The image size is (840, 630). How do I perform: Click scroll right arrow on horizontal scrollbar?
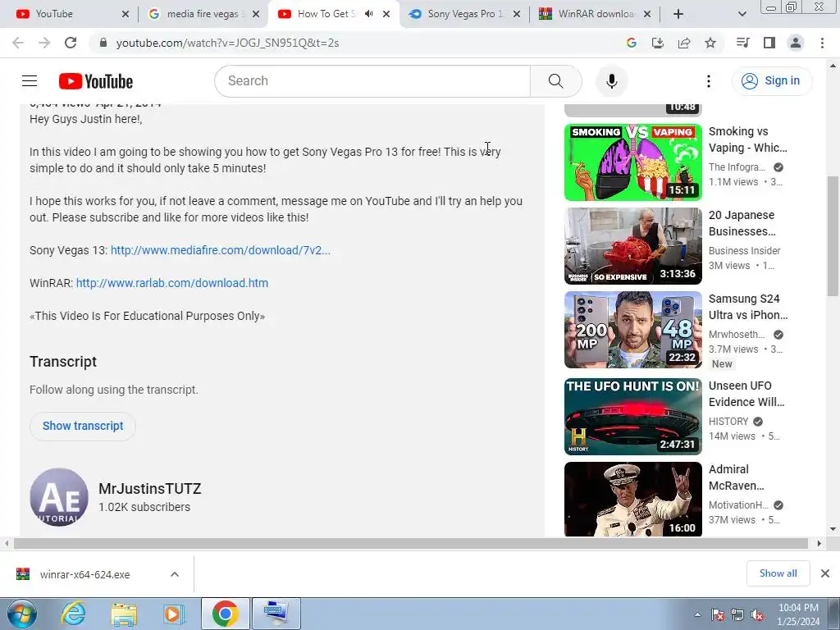coord(819,543)
